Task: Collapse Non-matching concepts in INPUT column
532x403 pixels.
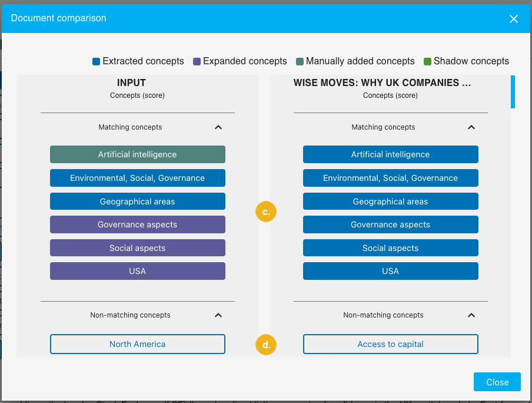Action: coord(218,315)
